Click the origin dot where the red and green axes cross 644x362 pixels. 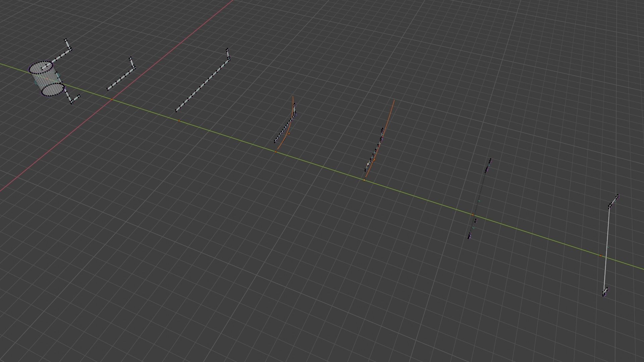coord(112,100)
